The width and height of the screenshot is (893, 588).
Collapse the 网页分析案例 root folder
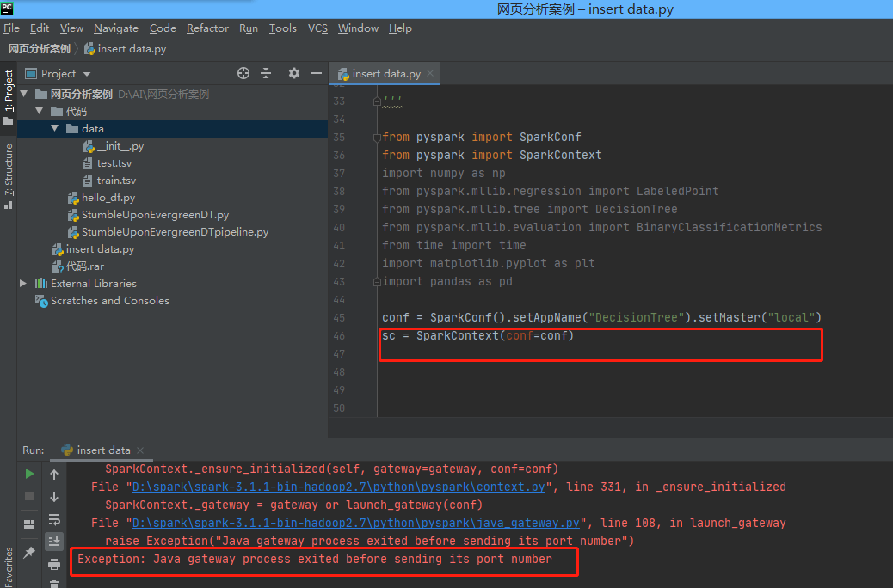(24, 94)
